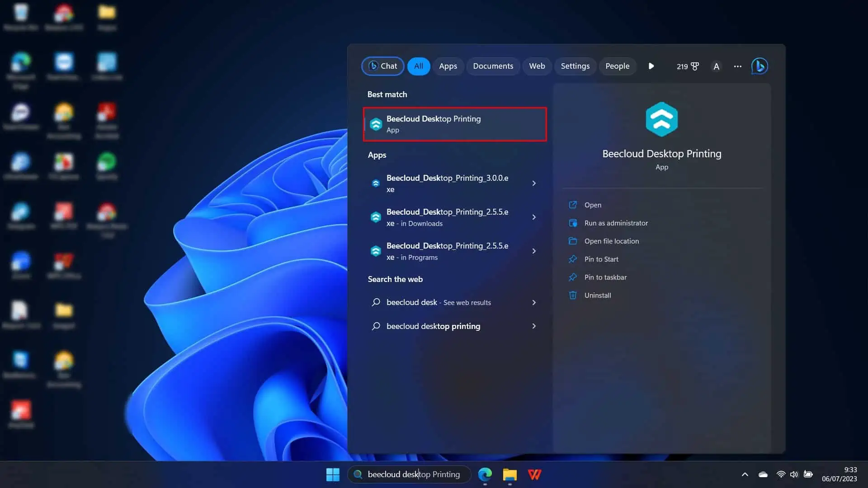This screenshot has height=488, width=868.
Task: Switch to the Documents filter tab
Action: [493, 66]
